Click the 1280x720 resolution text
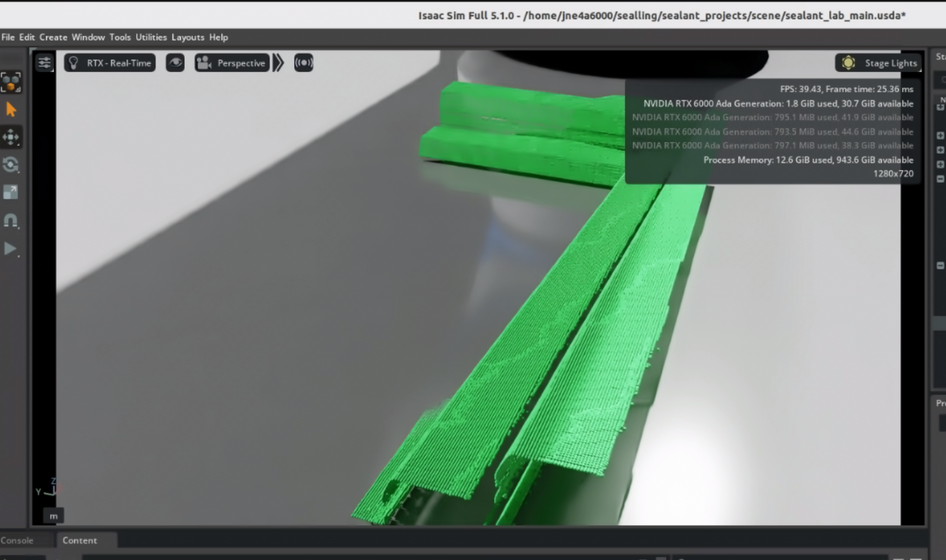 (x=893, y=174)
